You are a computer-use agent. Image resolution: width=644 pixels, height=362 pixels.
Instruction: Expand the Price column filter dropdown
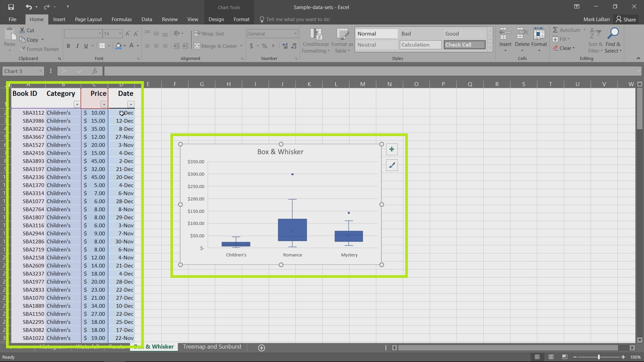pyautogui.click(x=103, y=104)
